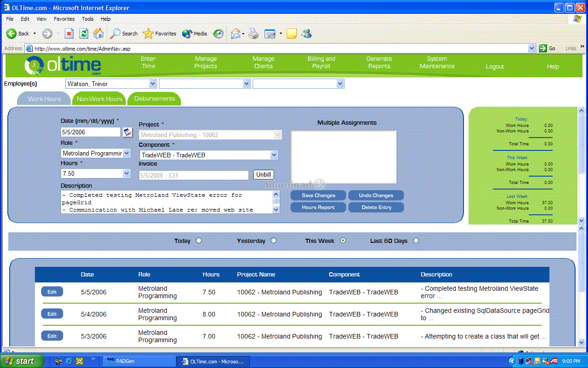Open the Generate Reports menu
This screenshot has width=588, height=368.
pos(379,63)
